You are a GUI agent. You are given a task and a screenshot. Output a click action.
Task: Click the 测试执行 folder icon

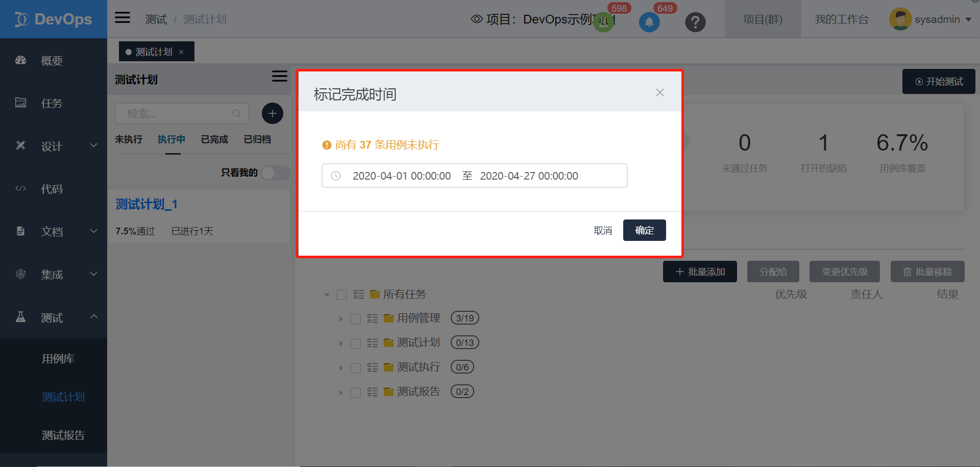pyautogui.click(x=389, y=367)
